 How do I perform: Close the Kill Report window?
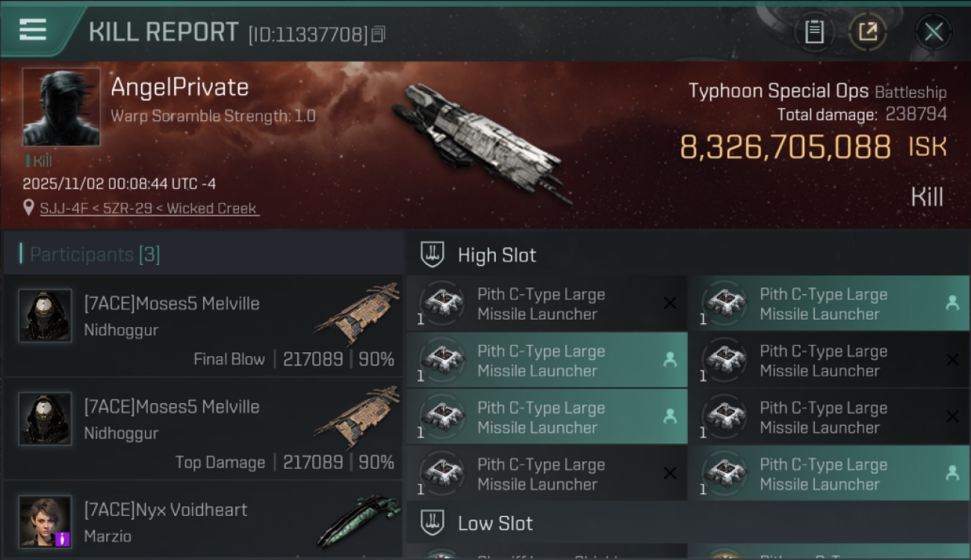[933, 32]
